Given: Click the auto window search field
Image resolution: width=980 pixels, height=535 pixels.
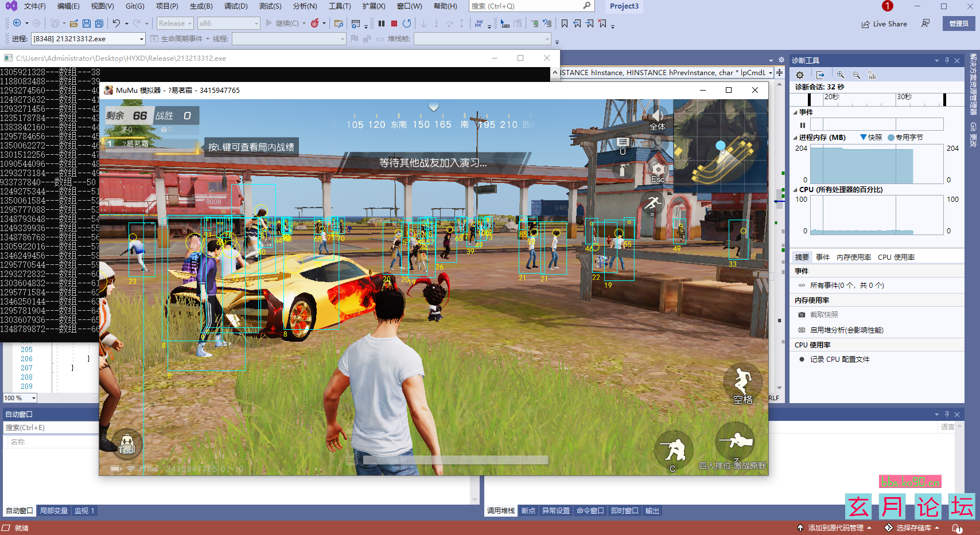Looking at the screenshot, I should (x=50, y=428).
